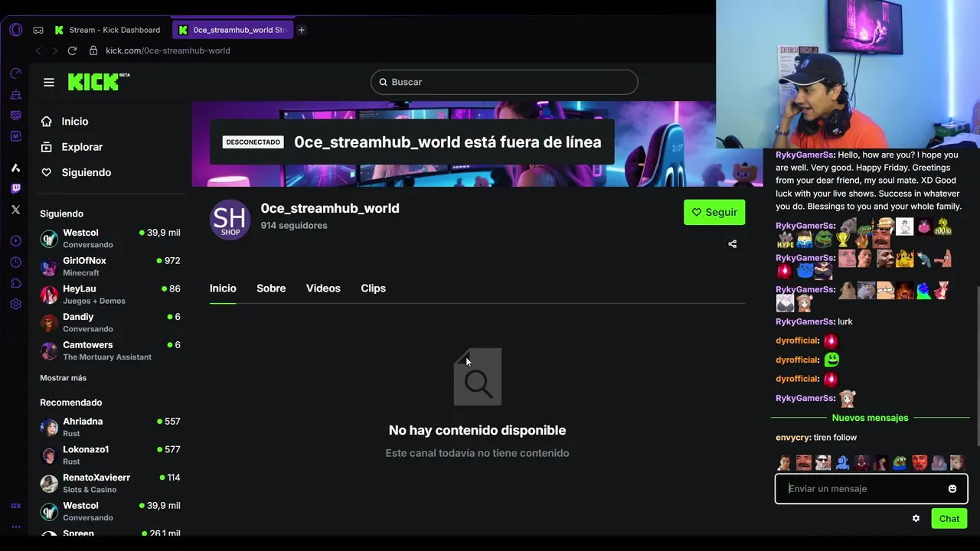Open the GX Corner gamepad icon

point(38,31)
